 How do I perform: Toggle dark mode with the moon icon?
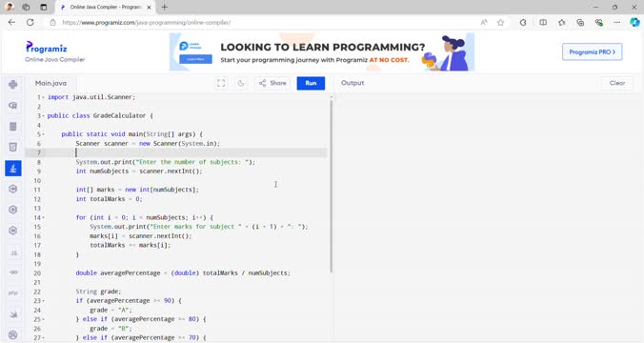tap(241, 84)
